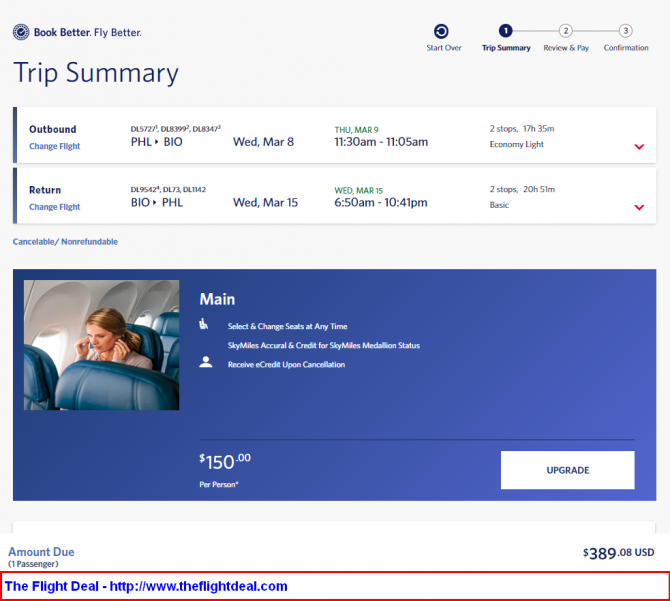This screenshot has height=601, width=670.
Task: Click the PHL to BIO outbound route text
Action: [x=156, y=142]
